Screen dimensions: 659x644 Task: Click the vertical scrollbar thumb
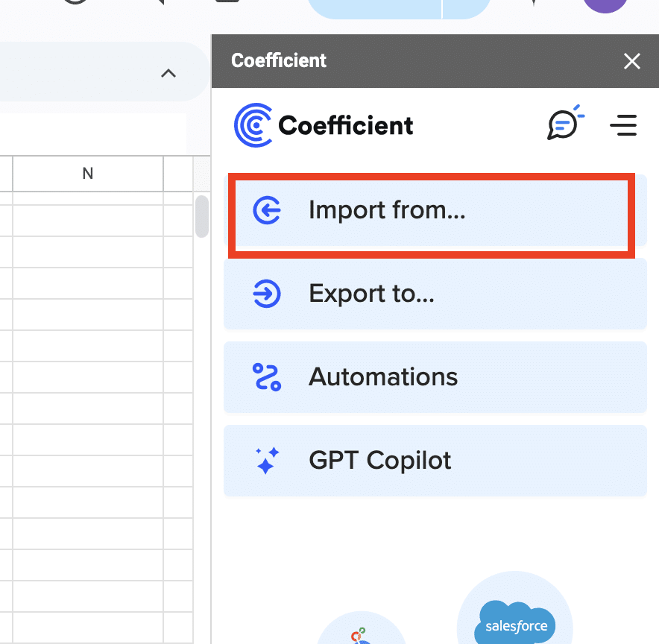pos(201,216)
